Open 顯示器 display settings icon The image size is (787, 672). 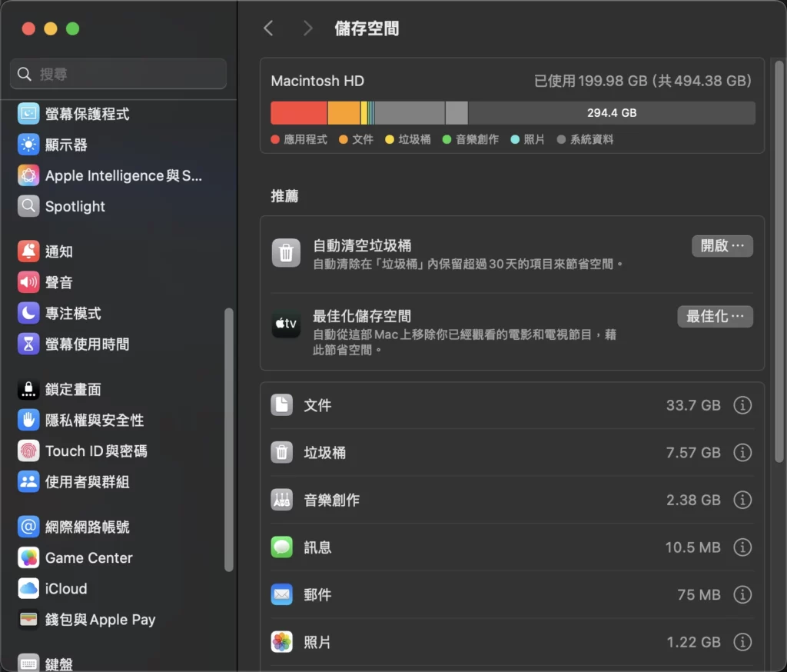point(28,145)
